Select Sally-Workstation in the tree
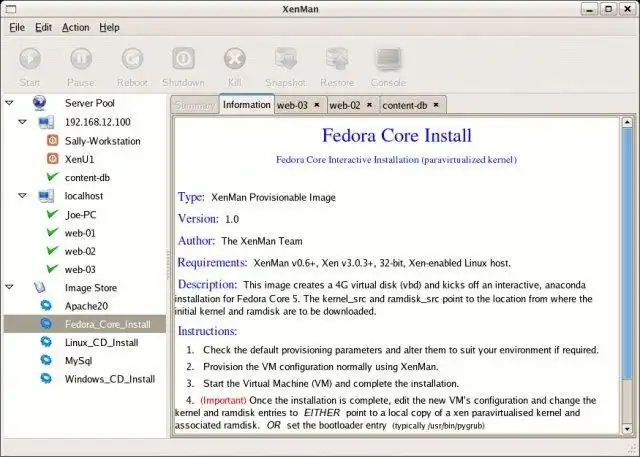 pos(102,141)
